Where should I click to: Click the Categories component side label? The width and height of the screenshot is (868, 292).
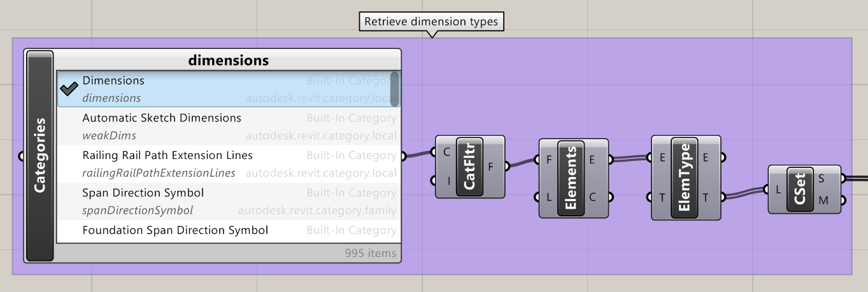pyautogui.click(x=39, y=155)
